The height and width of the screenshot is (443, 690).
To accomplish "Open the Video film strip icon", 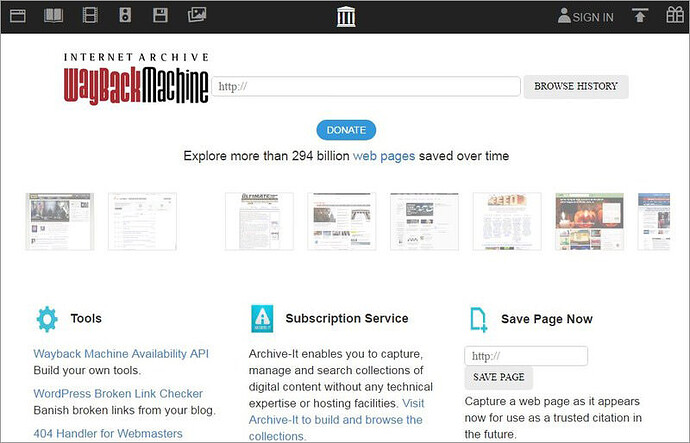I will click(x=90, y=16).
